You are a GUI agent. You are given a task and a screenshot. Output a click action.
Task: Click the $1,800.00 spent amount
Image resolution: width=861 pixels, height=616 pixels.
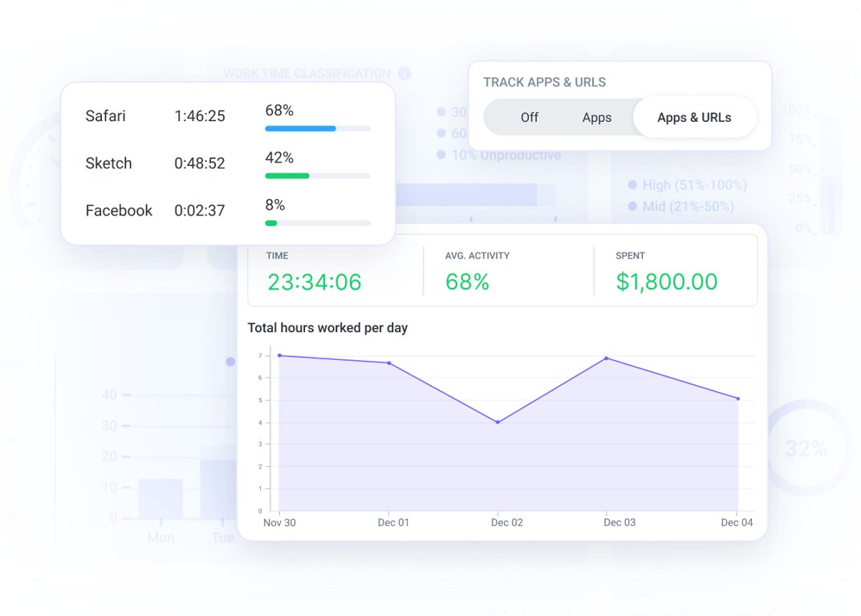pos(667,282)
